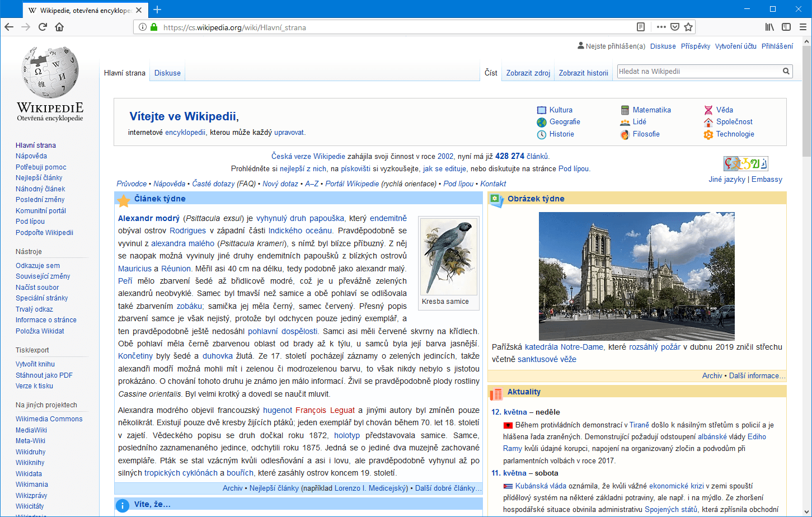Screen dimensions: 812x517
Task: Click the Jiné jazyky link
Action: (727, 180)
